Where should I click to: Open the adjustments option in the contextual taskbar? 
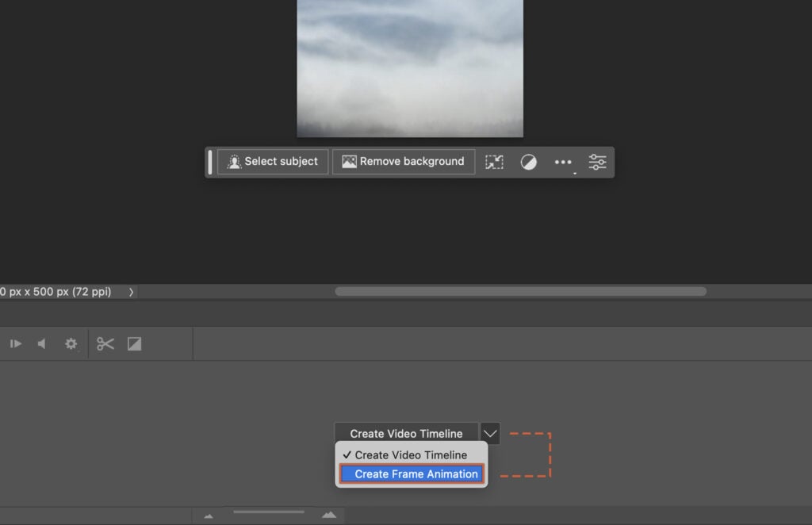click(x=529, y=162)
